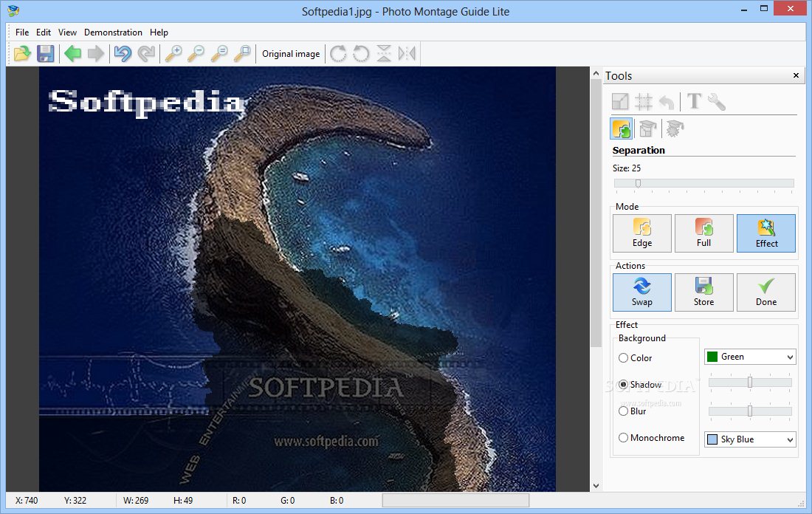Rotate the image clockwise
The image size is (812, 514).
(338, 53)
